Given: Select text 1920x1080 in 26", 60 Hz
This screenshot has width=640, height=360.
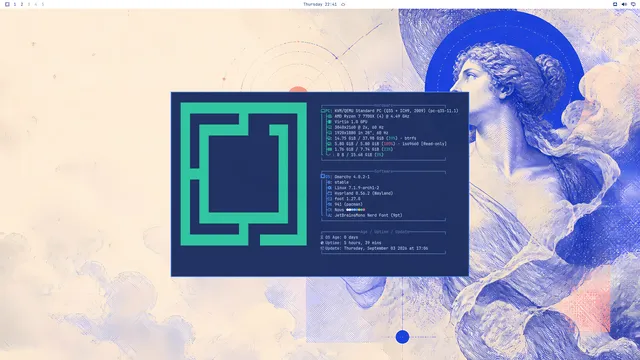Looking at the screenshot, I should (x=361, y=133).
